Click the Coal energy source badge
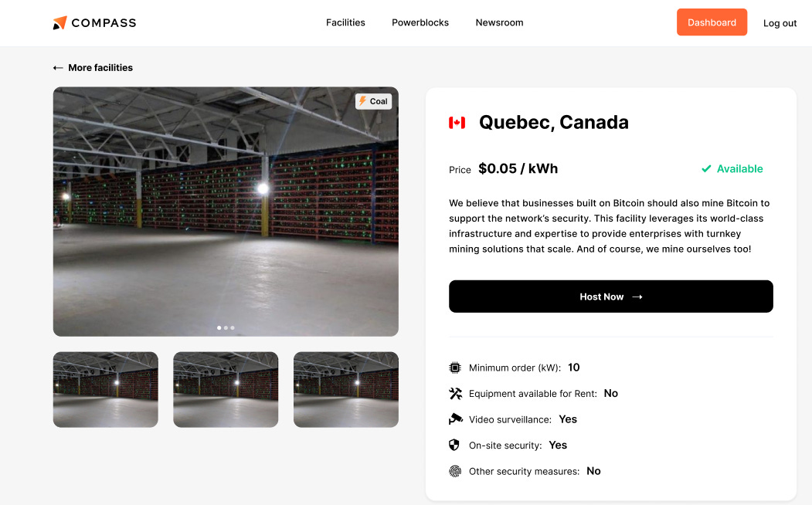Image resolution: width=812 pixels, height=505 pixels. pyautogui.click(x=373, y=101)
